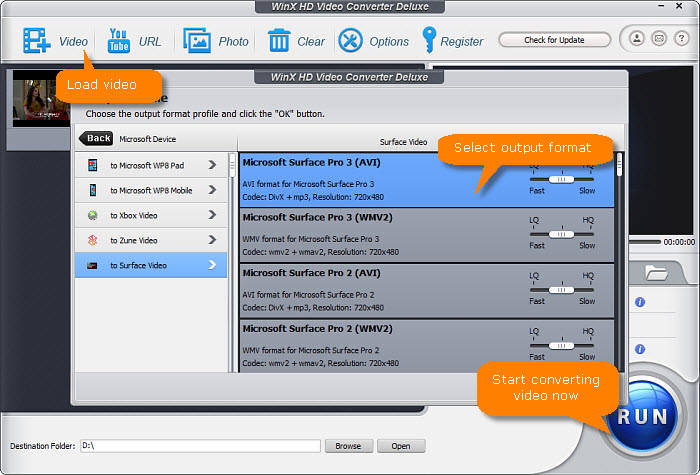Open the YouTube URL downloader
Viewport: 700px width, 475px height.
coord(119,41)
